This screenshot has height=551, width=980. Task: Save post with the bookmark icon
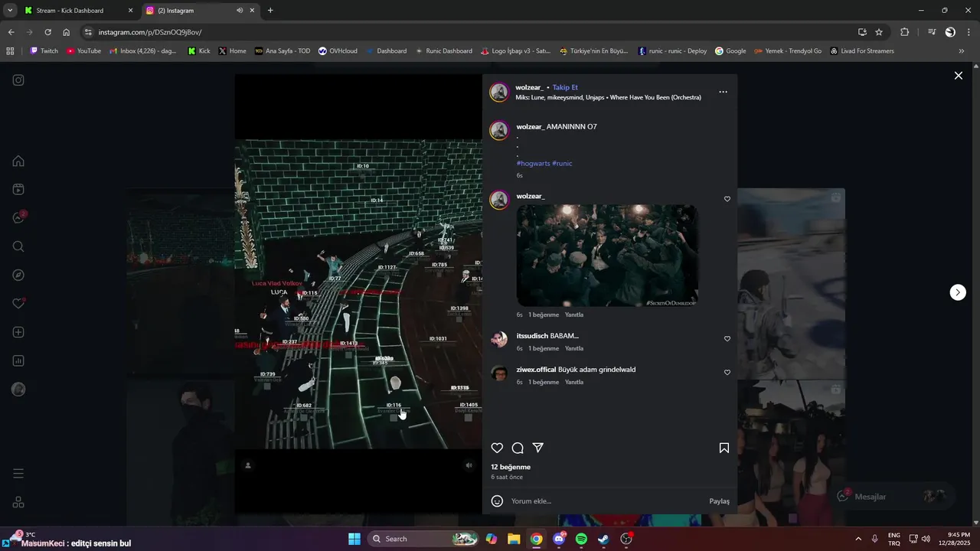[724, 448]
